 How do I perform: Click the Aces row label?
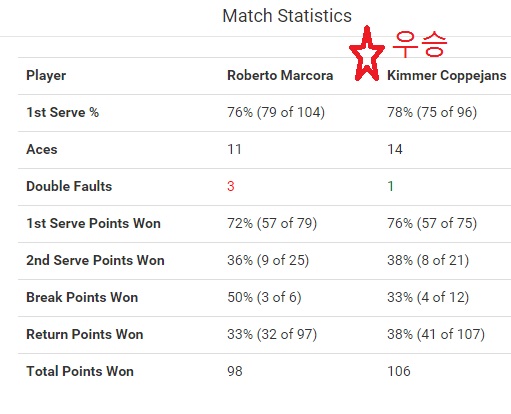pyautogui.click(x=42, y=149)
